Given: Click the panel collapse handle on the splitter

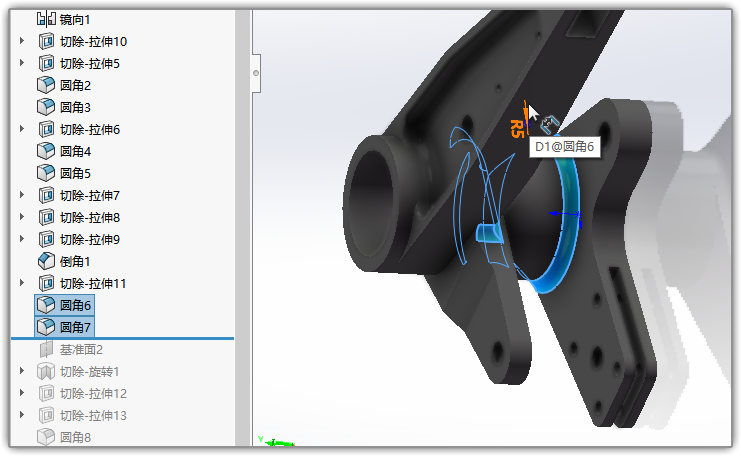Looking at the screenshot, I should [x=256, y=72].
